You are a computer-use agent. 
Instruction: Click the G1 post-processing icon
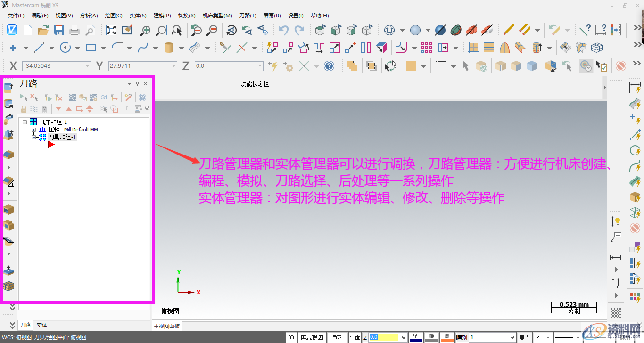click(x=104, y=98)
